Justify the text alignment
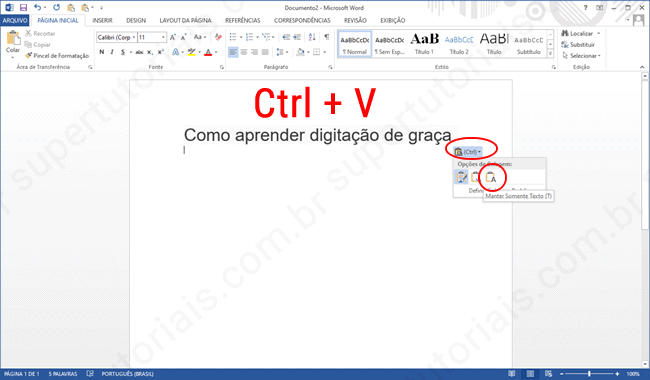Screen dimensions: 650x380 click(265, 52)
